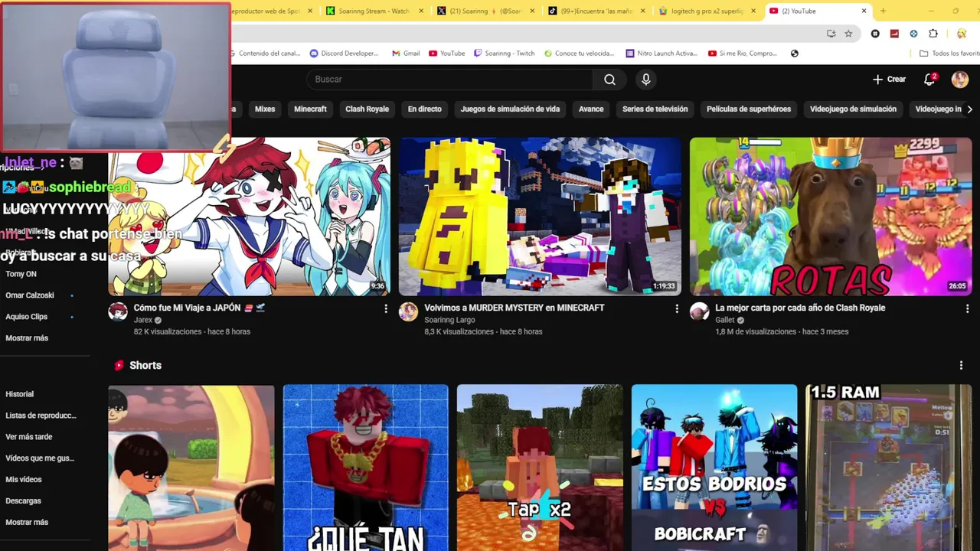This screenshot has height=551, width=980.
Task: Open Gallet channel avatar
Action: click(x=700, y=311)
